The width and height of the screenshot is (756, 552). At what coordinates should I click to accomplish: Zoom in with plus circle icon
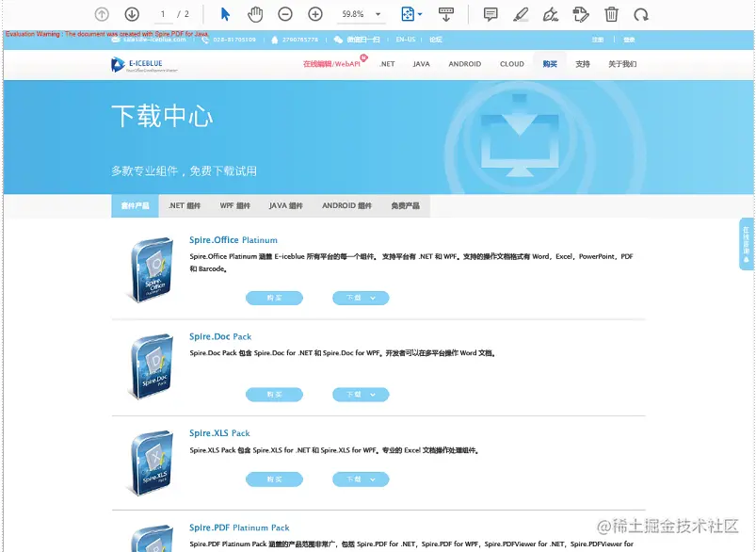315,14
